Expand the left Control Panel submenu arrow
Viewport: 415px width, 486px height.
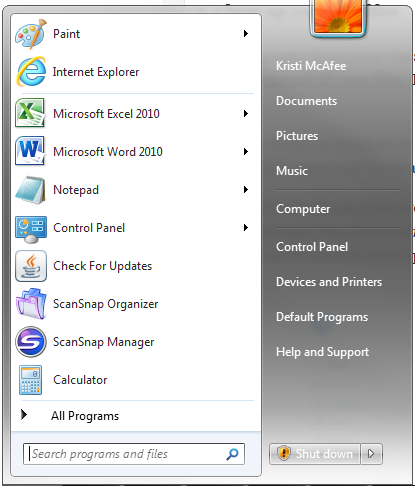click(246, 228)
